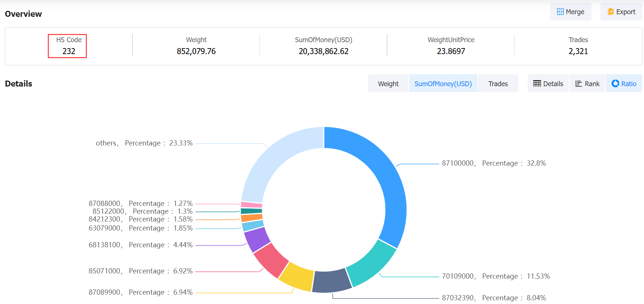The image size is (644, 304).
Task: Click the Trades count 2,321
Action: [578, 51]
